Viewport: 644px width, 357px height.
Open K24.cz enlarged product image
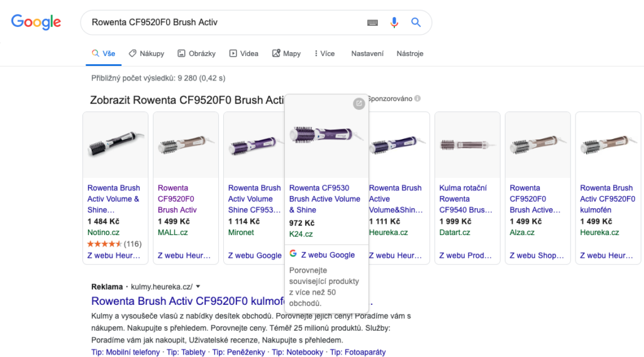pyautogui.click(x=326, y=135)
